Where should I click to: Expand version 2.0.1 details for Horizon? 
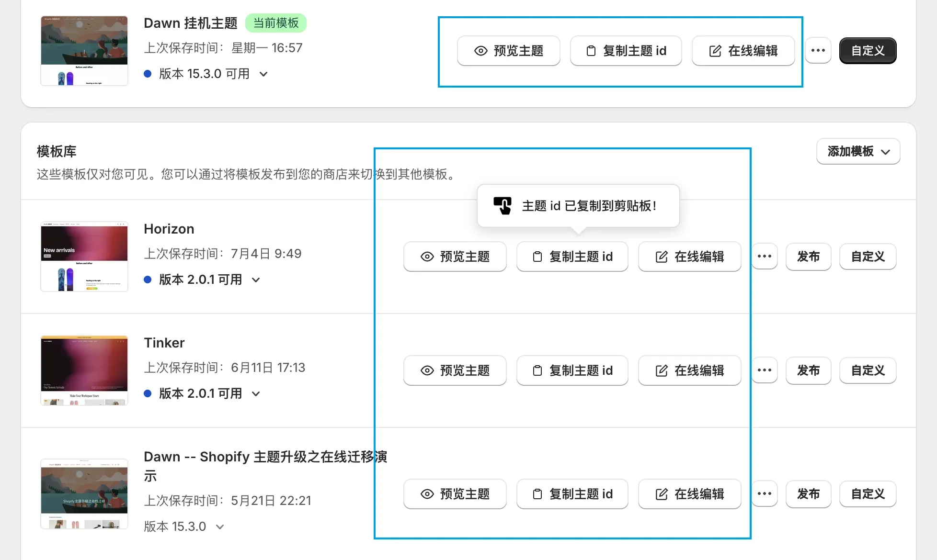[255, 280]
